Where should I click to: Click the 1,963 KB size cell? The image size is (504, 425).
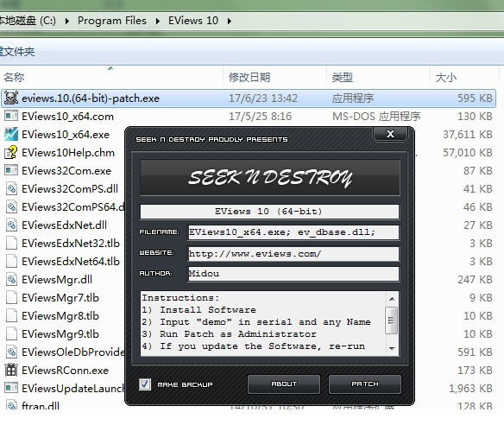click(470, 389)
